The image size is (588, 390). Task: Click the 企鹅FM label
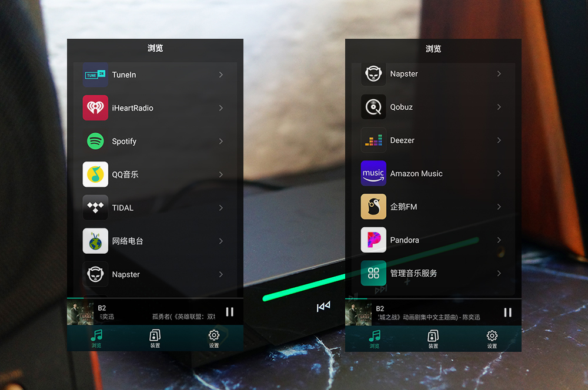click(403, 206)
